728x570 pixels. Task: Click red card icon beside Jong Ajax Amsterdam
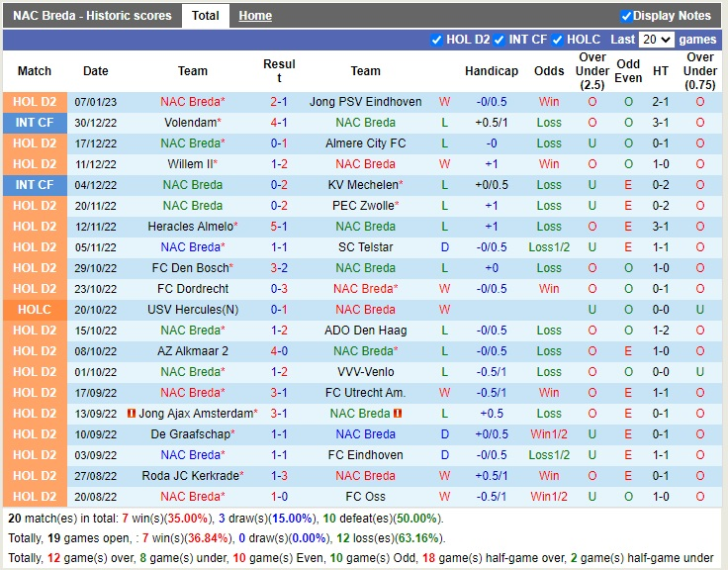point(132,413)
